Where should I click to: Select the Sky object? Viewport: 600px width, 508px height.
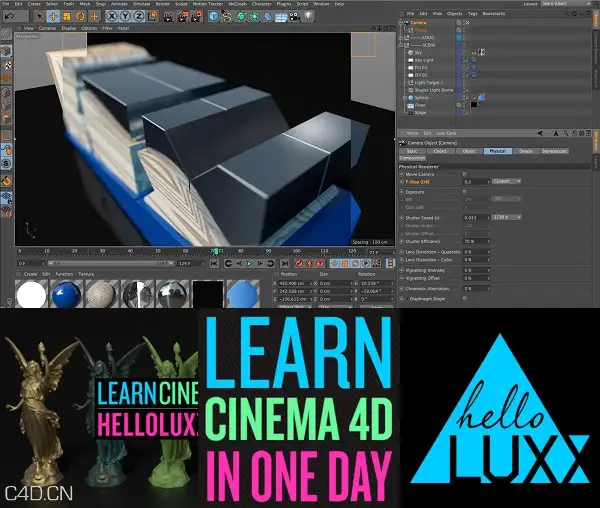418,52
